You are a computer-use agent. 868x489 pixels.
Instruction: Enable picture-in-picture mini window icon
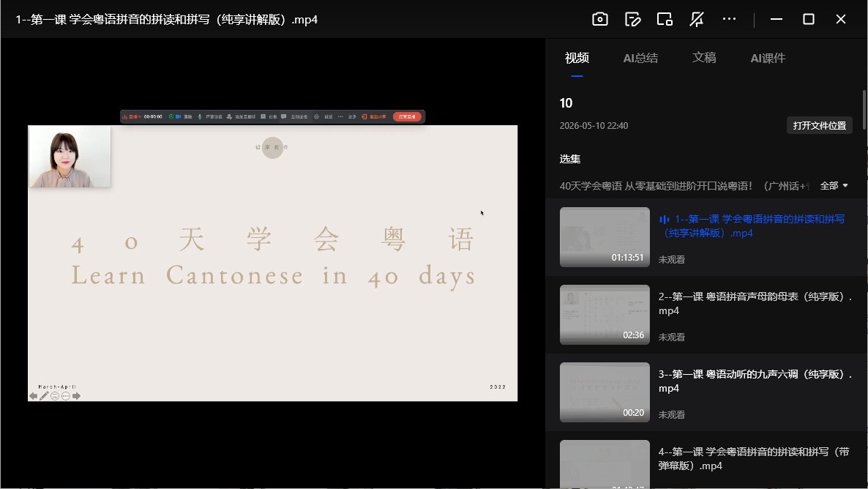click(x=665, y=19)
